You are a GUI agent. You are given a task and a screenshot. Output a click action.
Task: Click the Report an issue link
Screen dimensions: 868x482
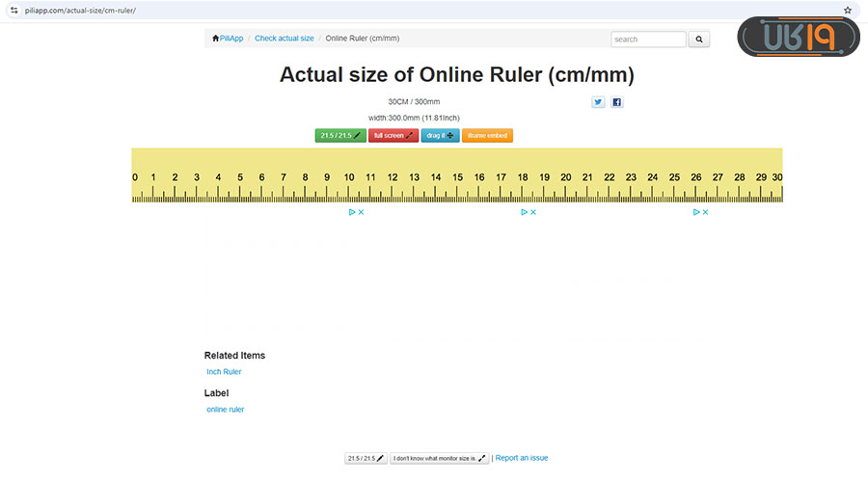pyautogui.click(x=522, y=458)
